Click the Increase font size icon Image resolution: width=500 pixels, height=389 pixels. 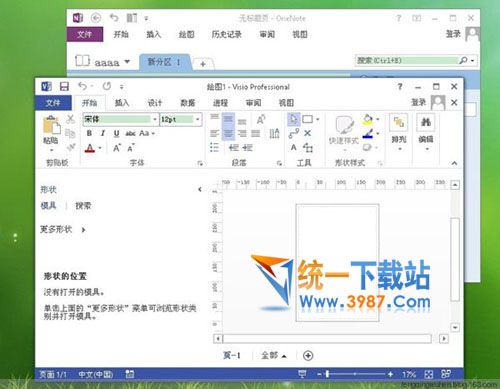pos(117,148)
